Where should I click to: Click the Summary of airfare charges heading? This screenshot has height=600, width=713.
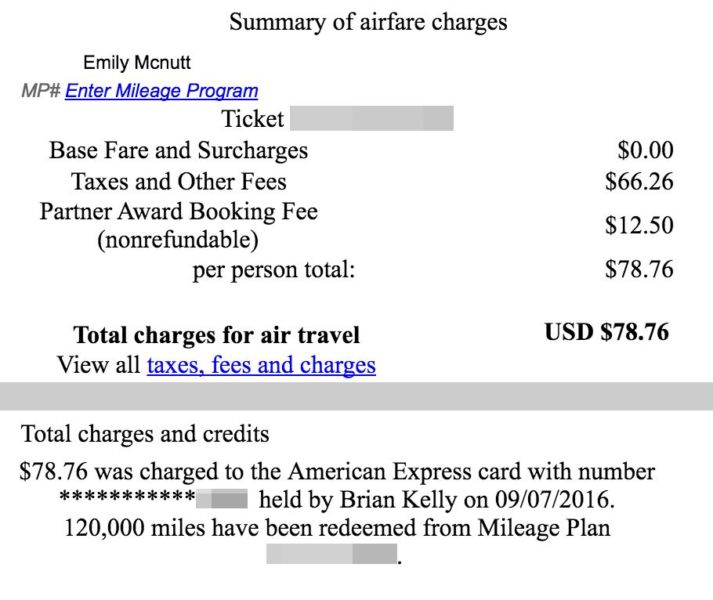368,22
